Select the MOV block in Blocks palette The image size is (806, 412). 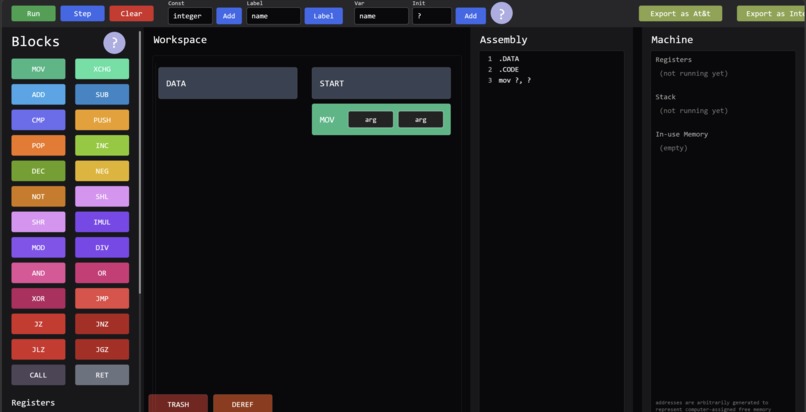pos(39,69)
